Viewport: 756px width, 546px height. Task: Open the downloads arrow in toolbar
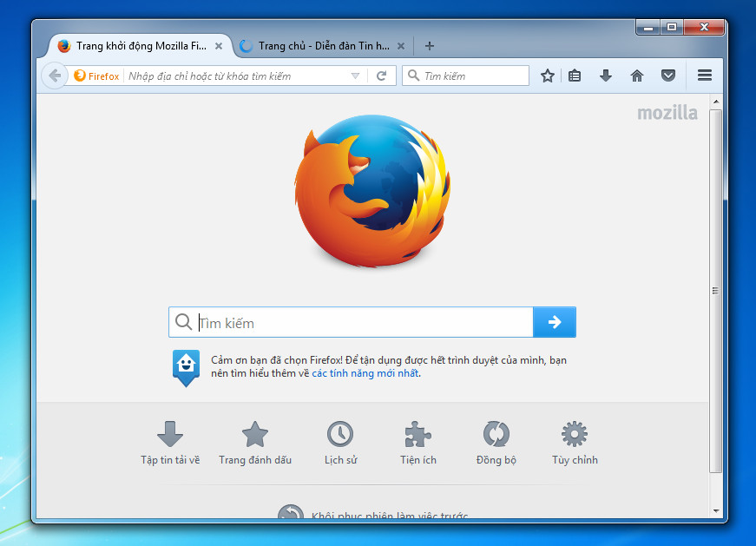[606, 76]
